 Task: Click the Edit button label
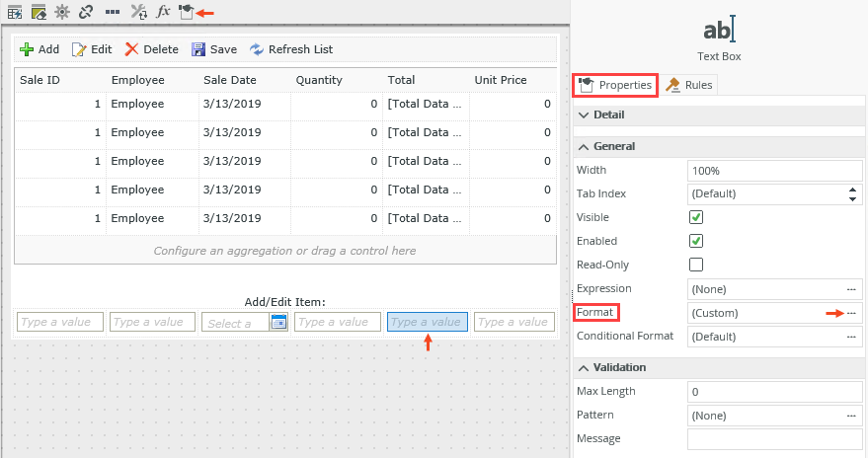pos(102,49)
